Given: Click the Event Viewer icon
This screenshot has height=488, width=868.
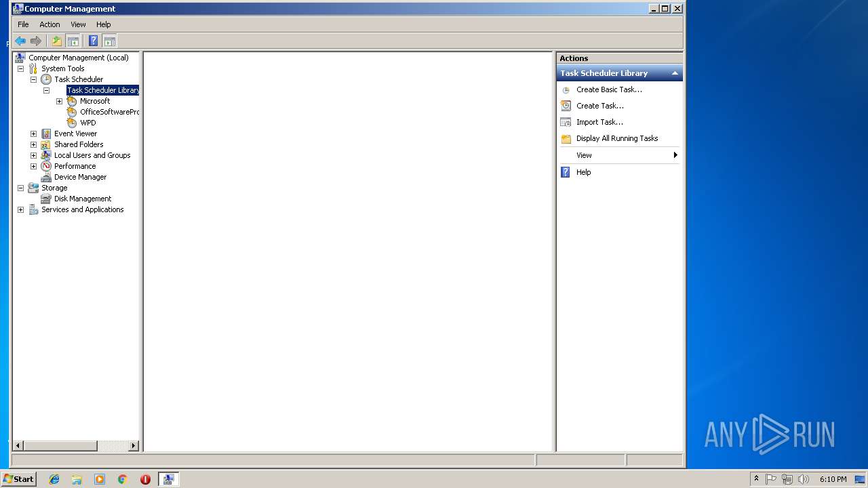Looking at the screenshot, I should tap(46, 134).
